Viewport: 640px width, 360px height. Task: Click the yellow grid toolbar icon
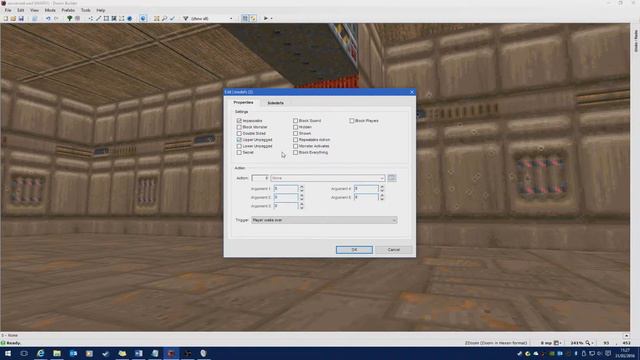point(156,18)
